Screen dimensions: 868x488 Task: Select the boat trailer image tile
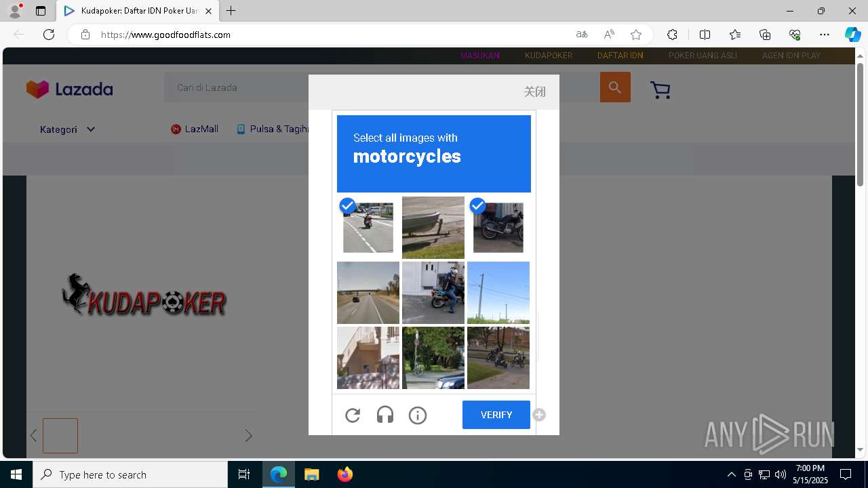point(433,228)
